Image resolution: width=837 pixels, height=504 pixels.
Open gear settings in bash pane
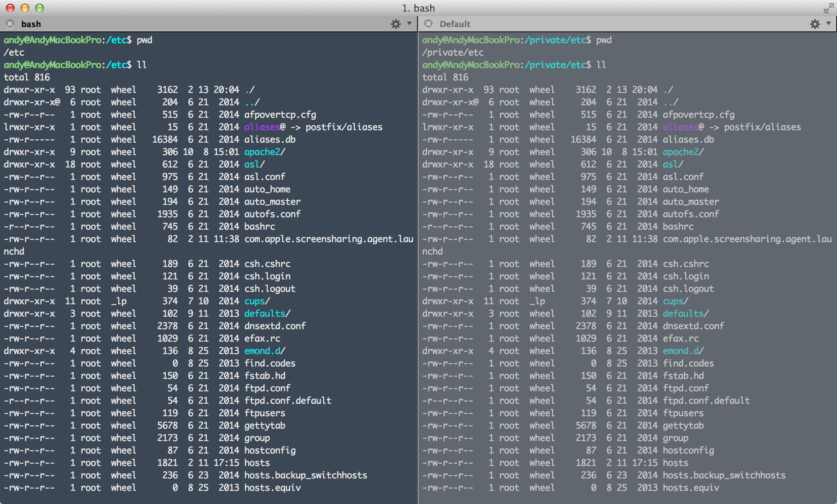[396, 24]
